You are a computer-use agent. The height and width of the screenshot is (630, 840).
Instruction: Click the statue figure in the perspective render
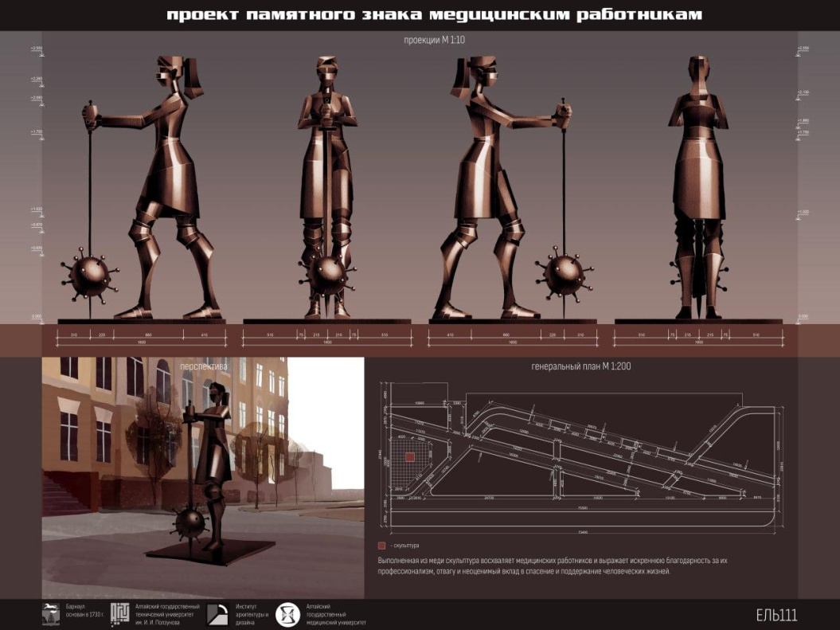click(x=213, y=462)
